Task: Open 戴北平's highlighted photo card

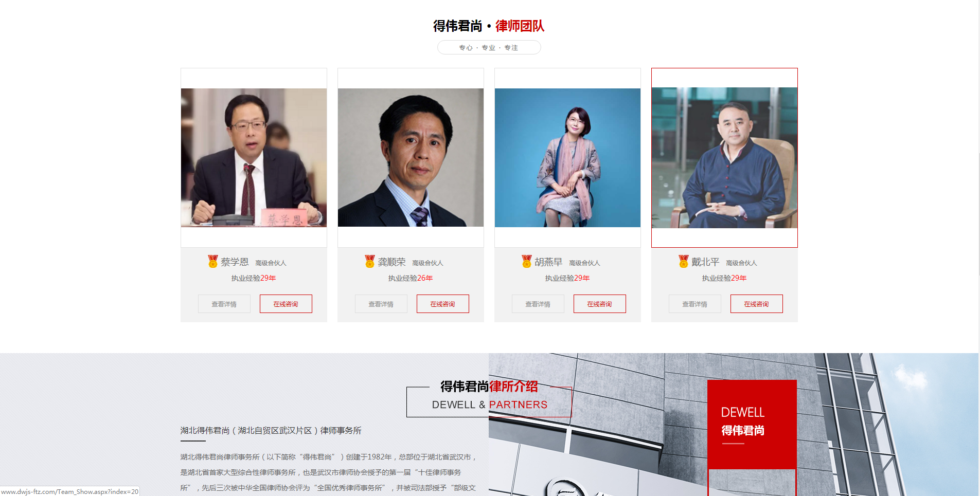Action: click(x=724, y=158)
